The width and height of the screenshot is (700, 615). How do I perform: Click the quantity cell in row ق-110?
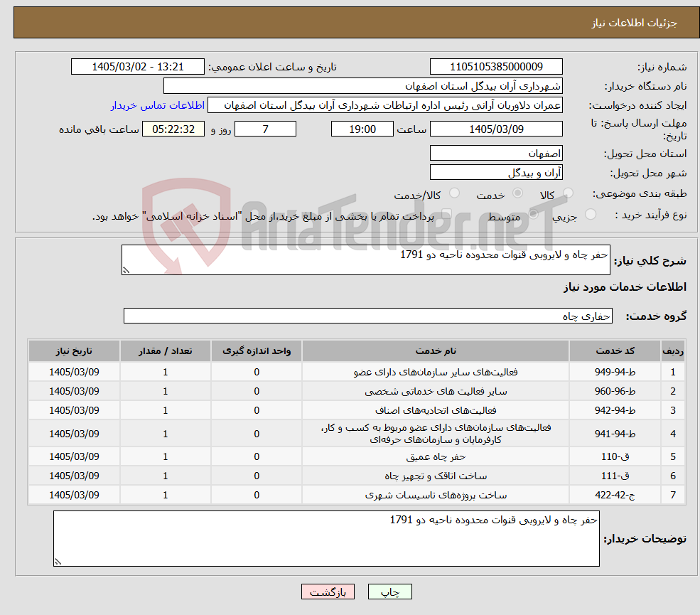tap(165, 457)
